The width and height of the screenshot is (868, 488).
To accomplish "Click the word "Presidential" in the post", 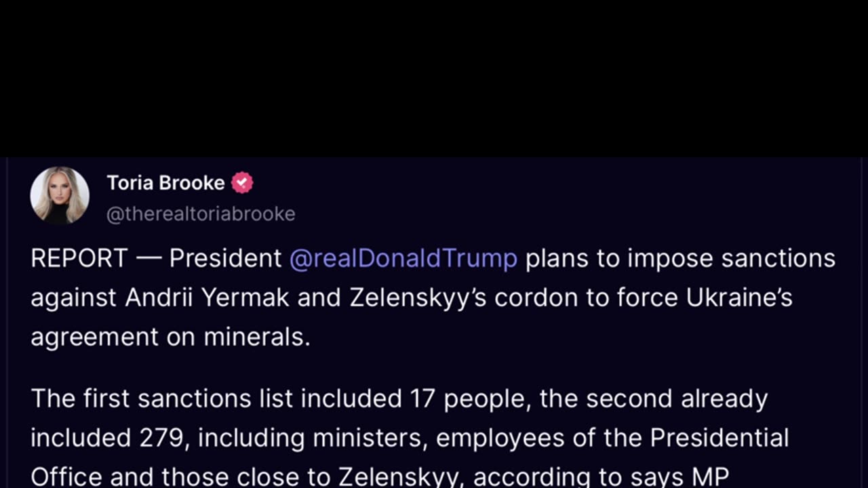I will coord(719,438).
